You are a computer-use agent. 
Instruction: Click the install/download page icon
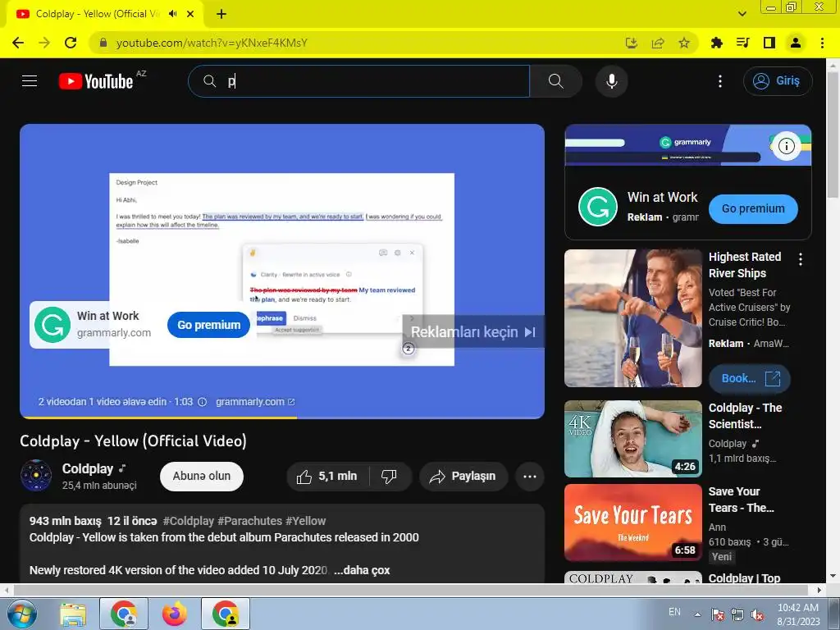pyautogui.click(x=632, y=43)
